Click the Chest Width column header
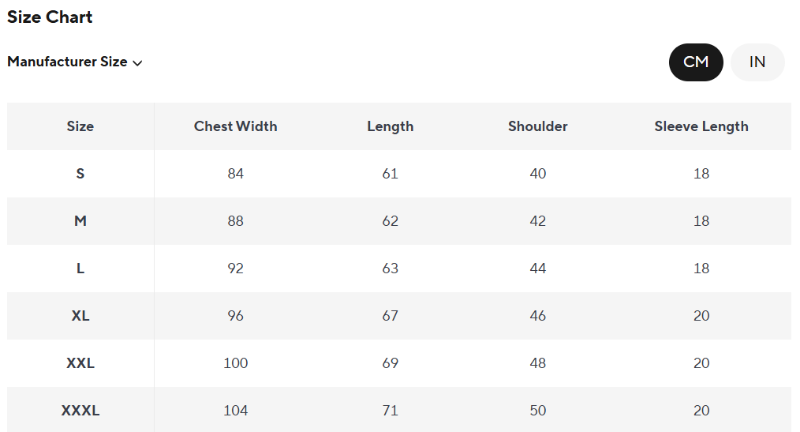The height and width of the screenshot is (432, 800). 235,126
